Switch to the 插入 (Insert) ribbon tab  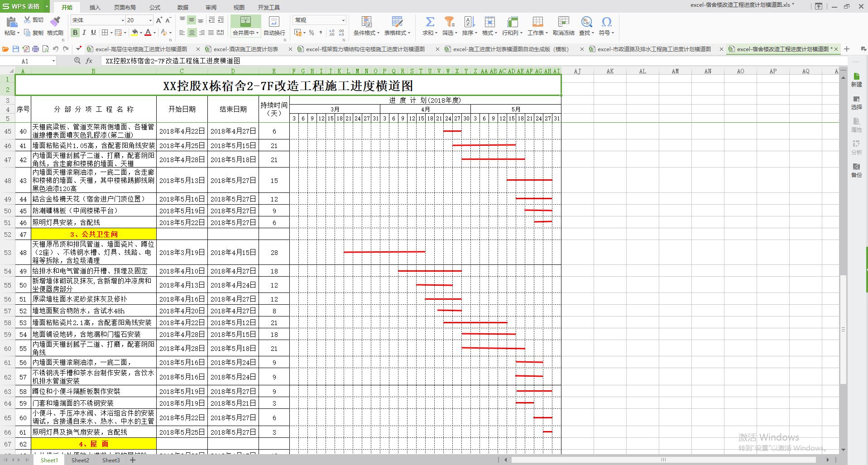pyautogui.click(x=95, y=7)
